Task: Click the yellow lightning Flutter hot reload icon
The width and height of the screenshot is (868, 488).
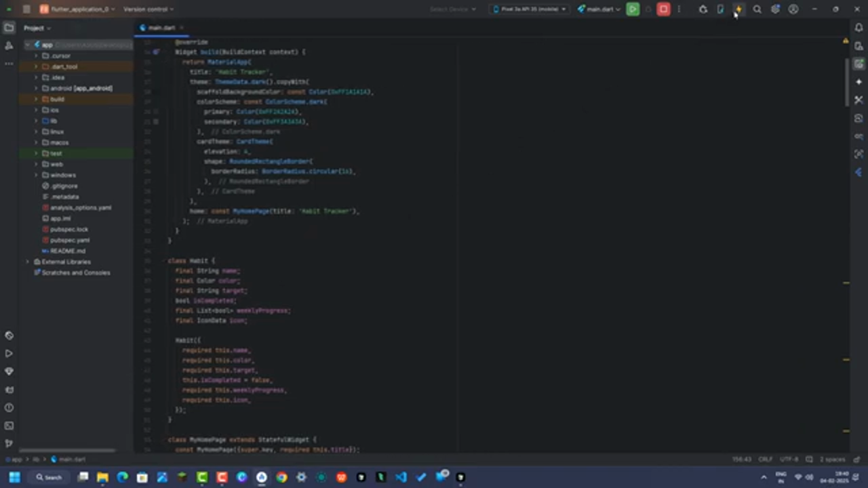Action: [x=738, y=9]
